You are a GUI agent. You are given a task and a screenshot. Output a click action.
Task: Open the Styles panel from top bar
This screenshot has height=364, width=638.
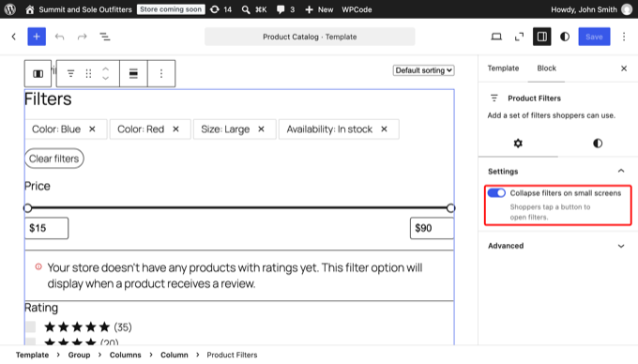(x=565, y=37)
